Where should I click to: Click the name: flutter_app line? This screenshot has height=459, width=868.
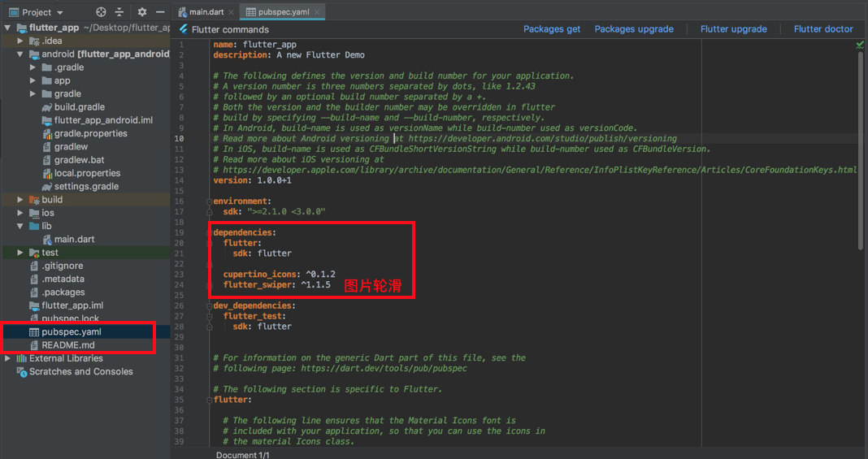[254, 45]
